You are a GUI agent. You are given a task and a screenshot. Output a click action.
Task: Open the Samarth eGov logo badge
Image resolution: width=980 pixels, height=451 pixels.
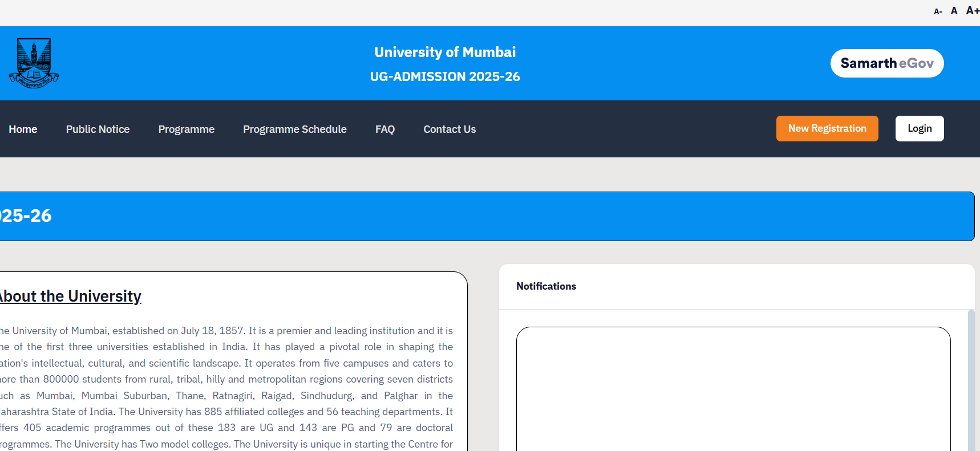(886, 63)
